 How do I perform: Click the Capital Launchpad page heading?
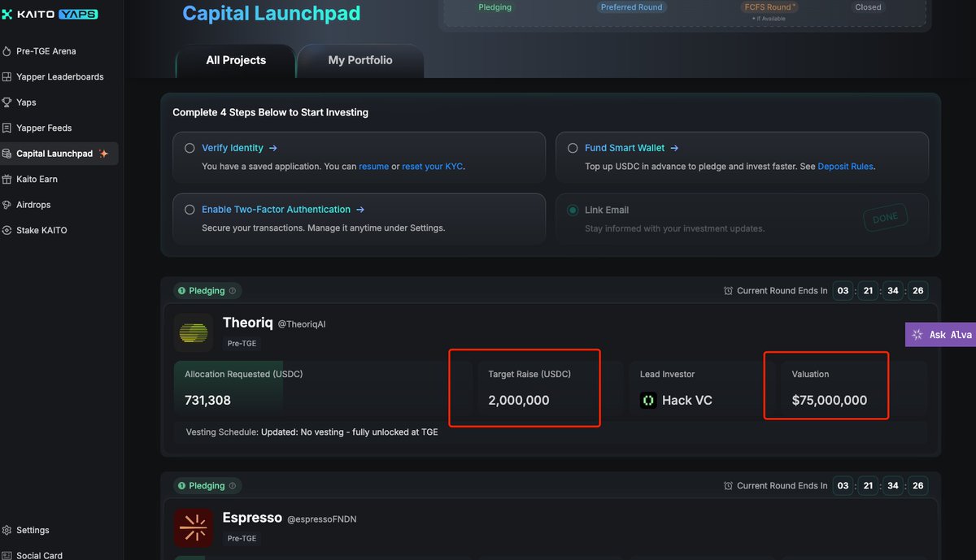point(271,14)
